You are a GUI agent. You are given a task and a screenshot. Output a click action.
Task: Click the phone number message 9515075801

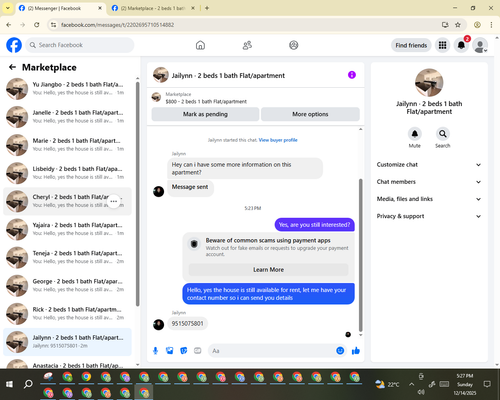point(187,323)
